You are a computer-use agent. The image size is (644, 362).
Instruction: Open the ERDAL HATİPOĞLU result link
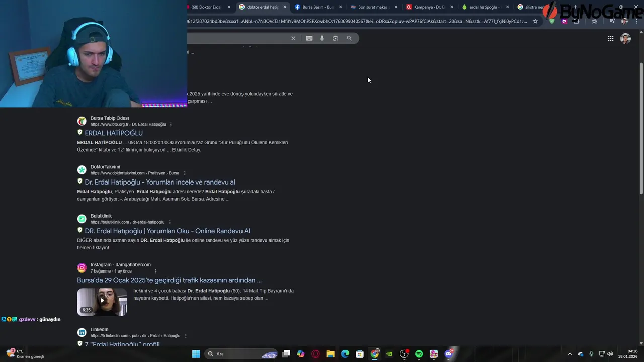(x=114, y=133)
